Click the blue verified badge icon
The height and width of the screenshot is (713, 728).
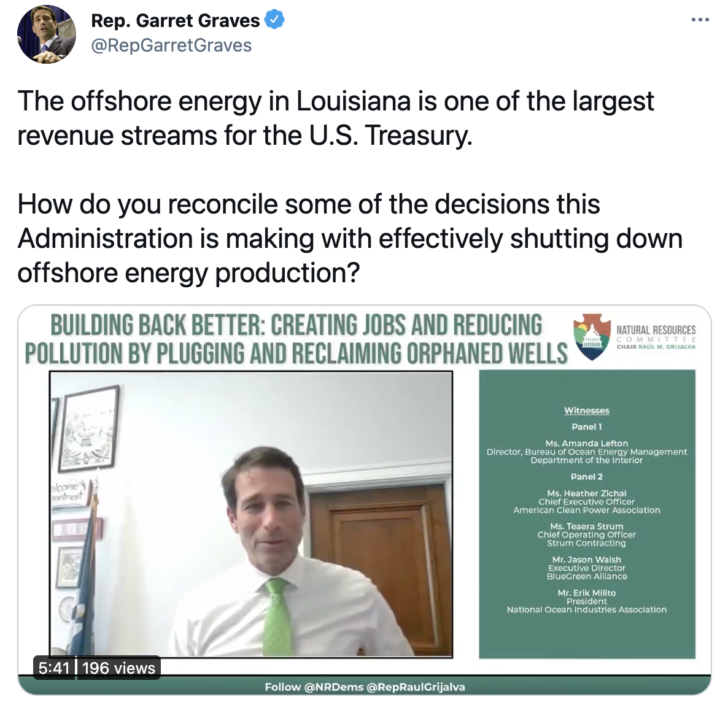coord(274,20)
